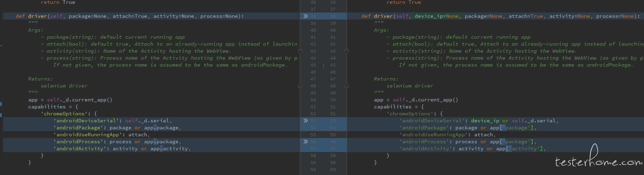Collapse right pane fold marker at line 43
Screen dimensions: 644x175
pos(347,51)
